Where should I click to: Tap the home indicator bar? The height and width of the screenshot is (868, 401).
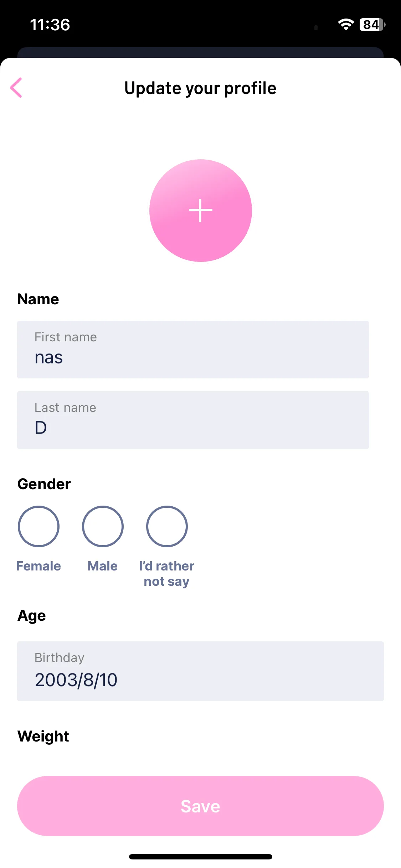[200, 857]
